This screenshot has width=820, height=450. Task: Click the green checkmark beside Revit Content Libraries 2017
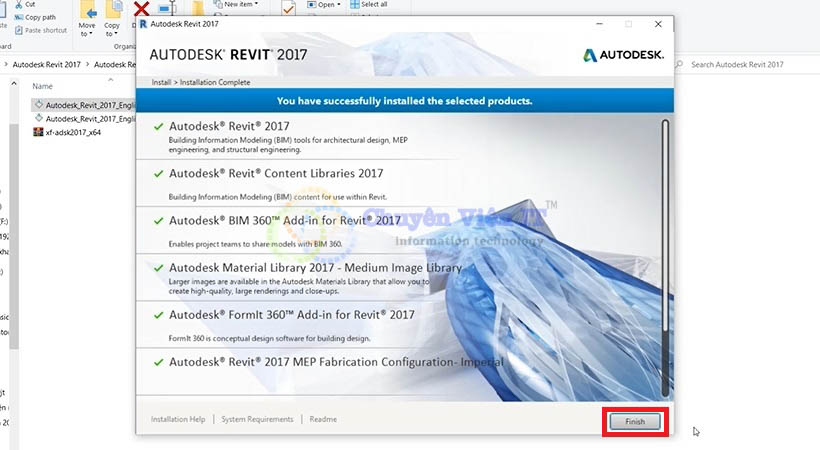point(158,174)
